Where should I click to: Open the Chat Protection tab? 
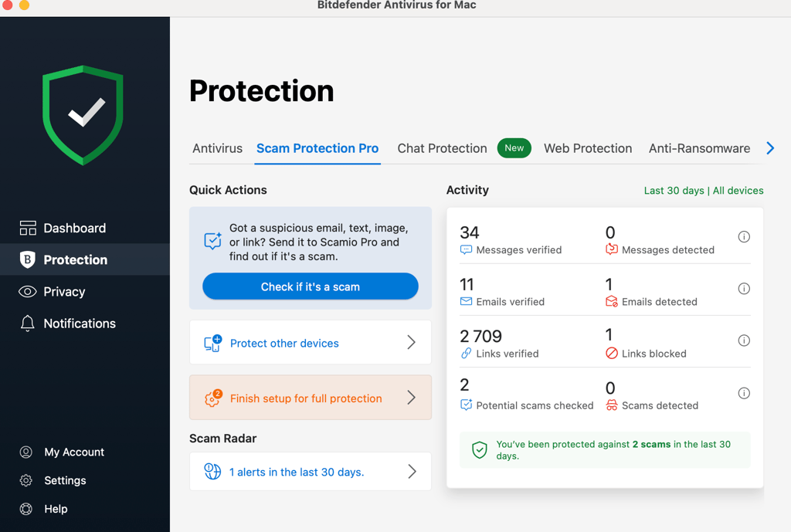(x=442, y=148)
